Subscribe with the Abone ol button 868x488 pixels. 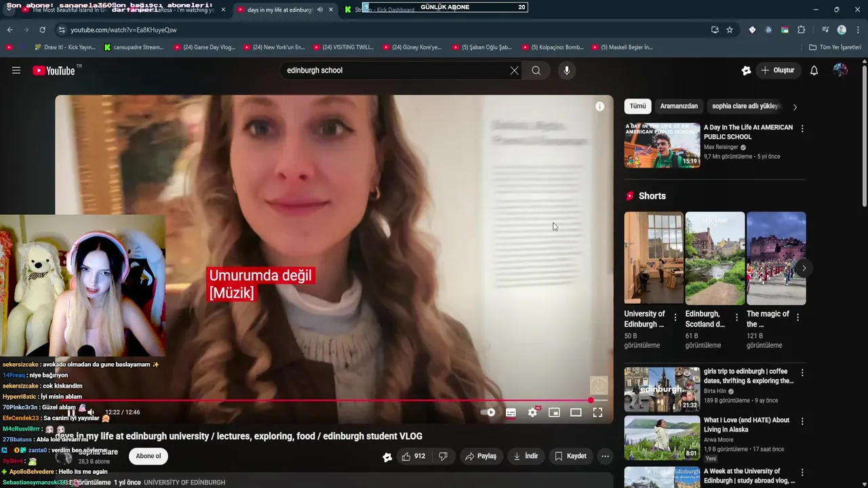149,456
